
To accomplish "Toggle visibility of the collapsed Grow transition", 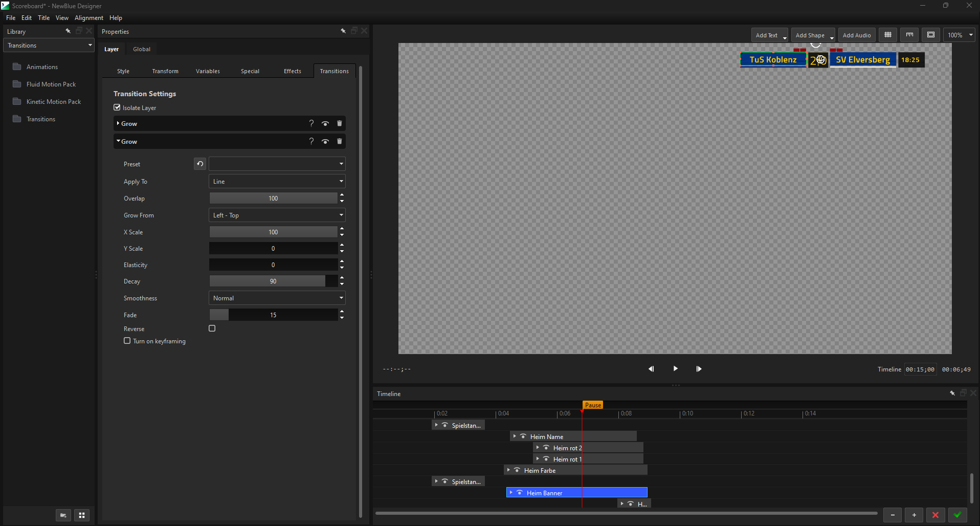I will click(325, 123).
